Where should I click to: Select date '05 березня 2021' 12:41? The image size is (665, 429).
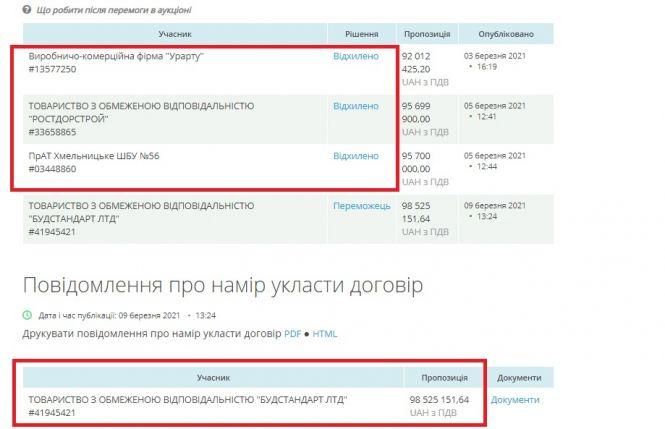click(495, 111)
